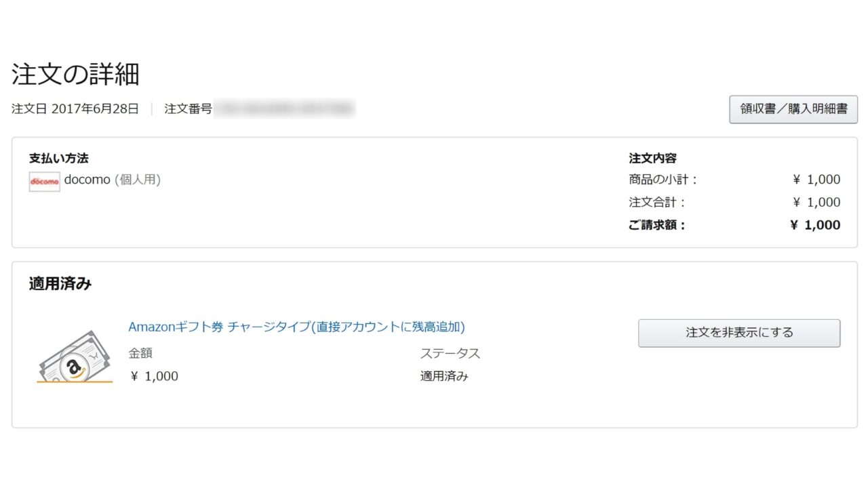
Task: Click the 注文内容 summary heading
Action: coord(652,159)
